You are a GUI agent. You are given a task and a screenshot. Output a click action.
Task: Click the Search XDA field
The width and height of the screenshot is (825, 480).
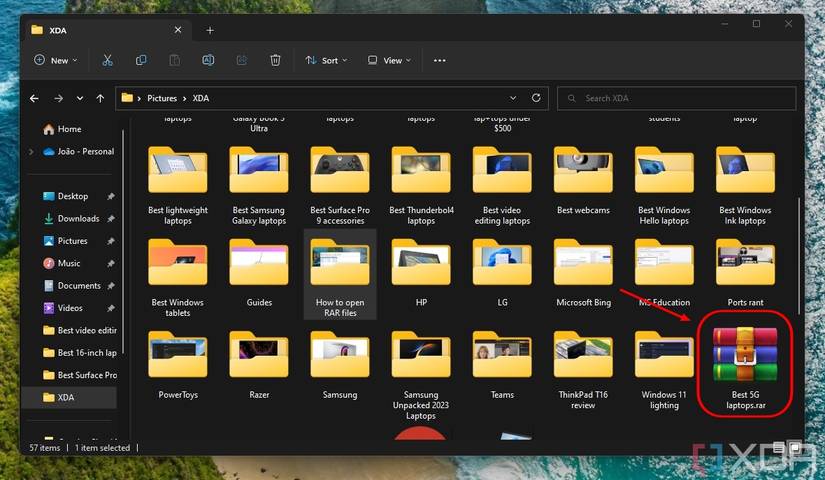[680, 98]
